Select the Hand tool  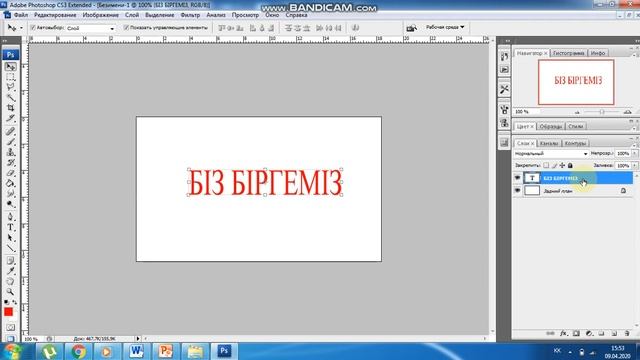coord(11,281)
